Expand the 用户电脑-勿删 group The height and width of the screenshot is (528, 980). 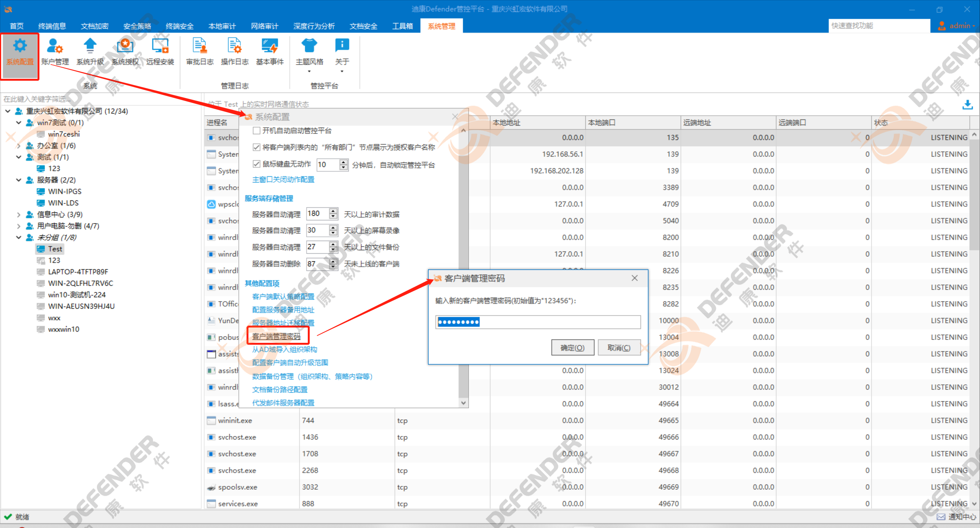(x=19, y=226)
